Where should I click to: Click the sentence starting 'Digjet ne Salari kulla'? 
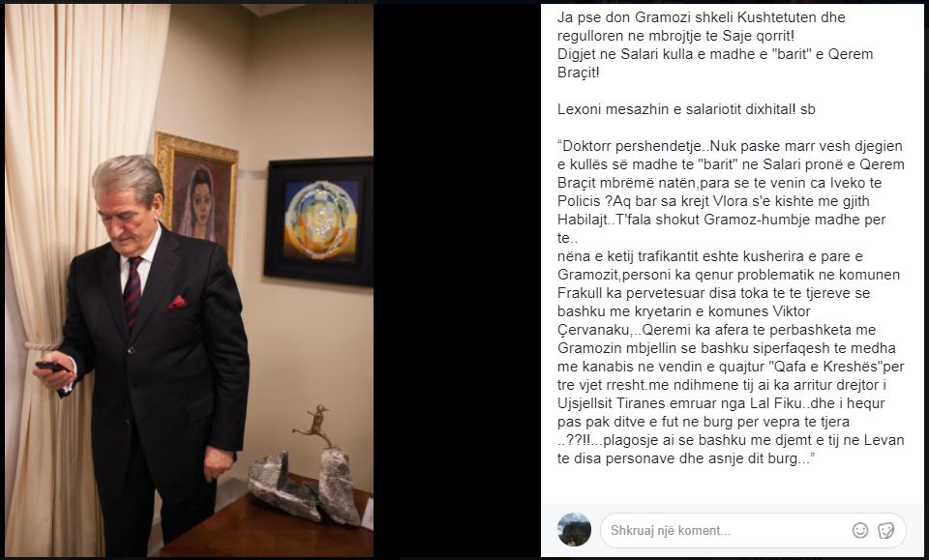(x=715, y=63)
